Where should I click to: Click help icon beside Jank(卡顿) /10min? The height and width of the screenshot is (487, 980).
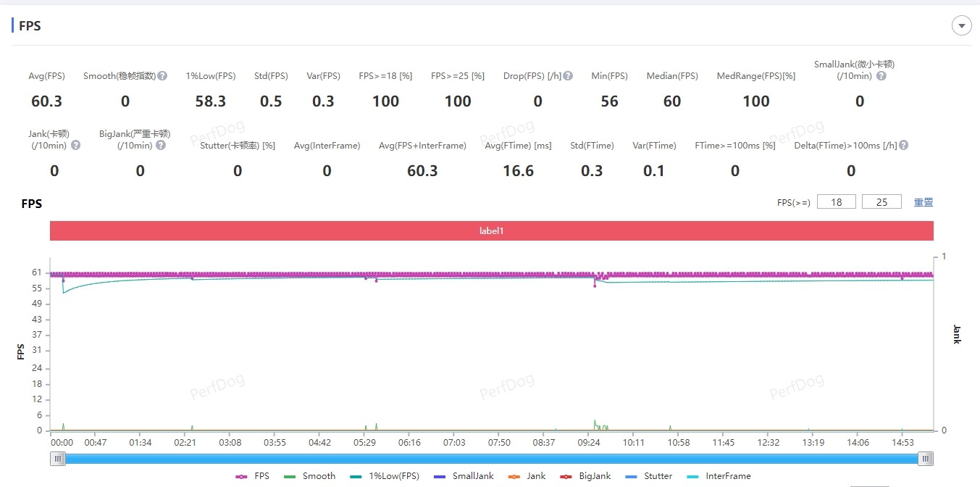tap(75, 146)
